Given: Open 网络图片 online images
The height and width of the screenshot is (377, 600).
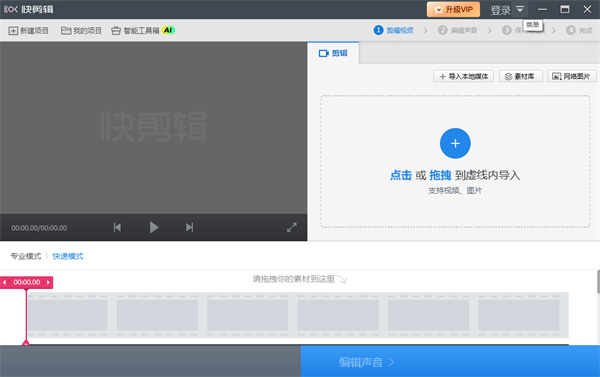Looking at the screenshot, I should 571,77.
